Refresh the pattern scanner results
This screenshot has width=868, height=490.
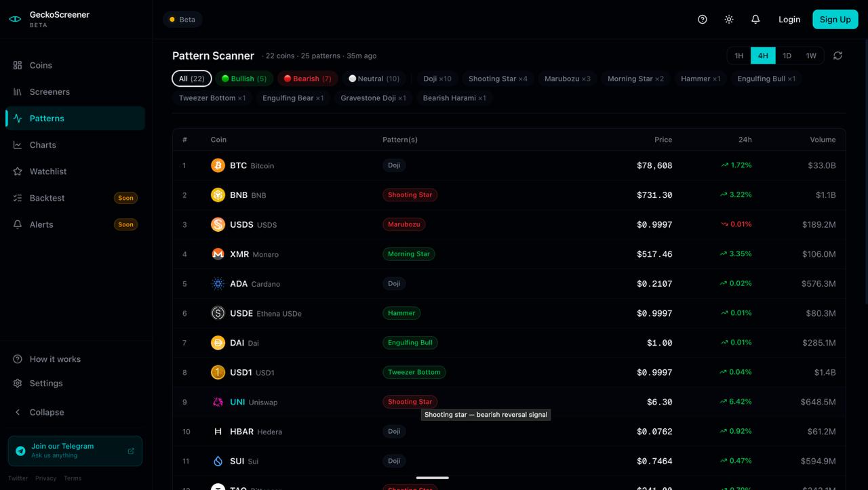click(837, 56)
